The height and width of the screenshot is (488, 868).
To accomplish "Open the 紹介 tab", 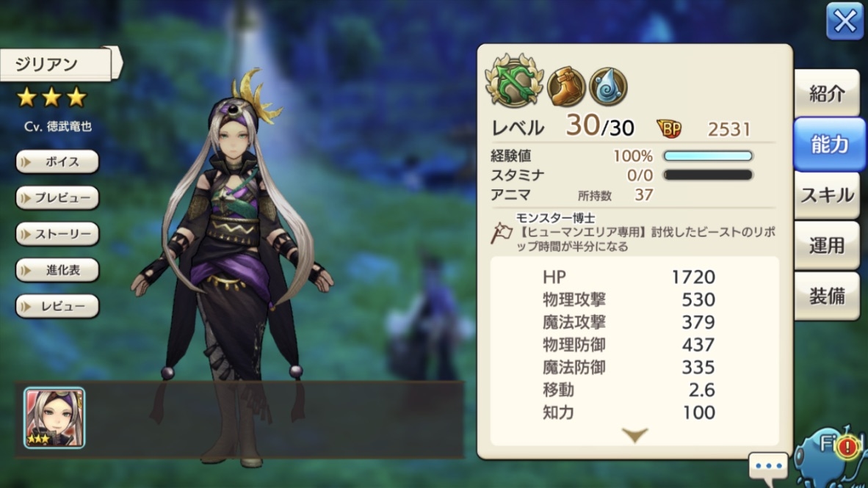I will point(827,93).
